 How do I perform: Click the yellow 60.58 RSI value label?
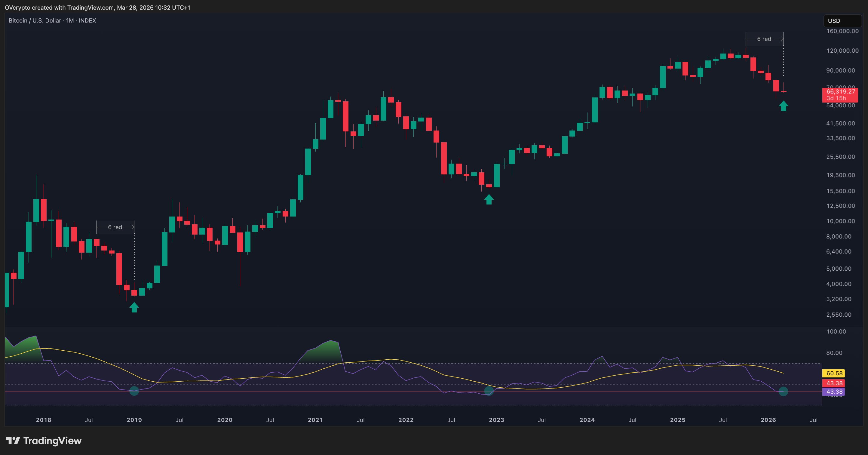pyautogui.click(x=834, y=373)
